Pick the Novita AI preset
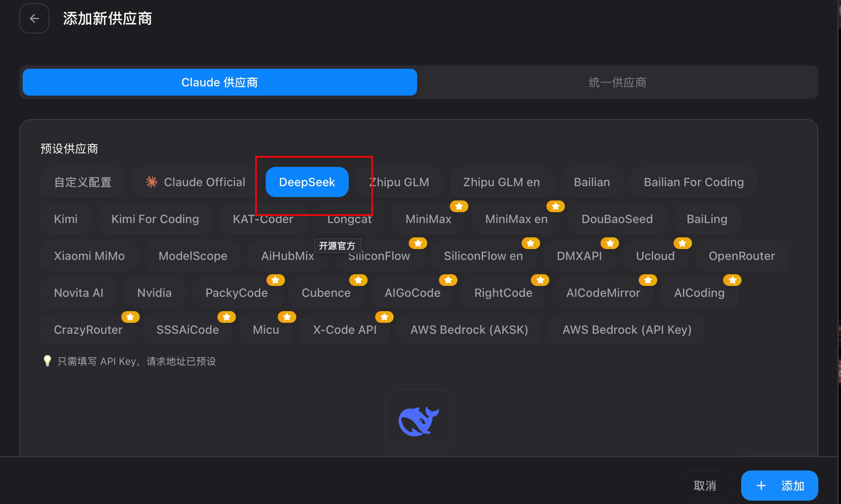Screen dimensions: 841x504 click(x=78, y=293)
